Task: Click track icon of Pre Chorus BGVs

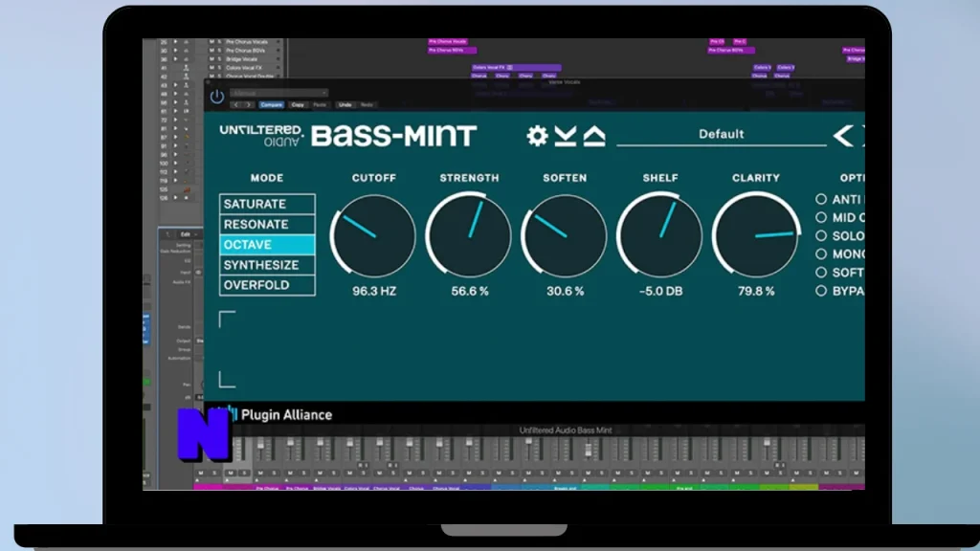Action: tap(186, 51)
